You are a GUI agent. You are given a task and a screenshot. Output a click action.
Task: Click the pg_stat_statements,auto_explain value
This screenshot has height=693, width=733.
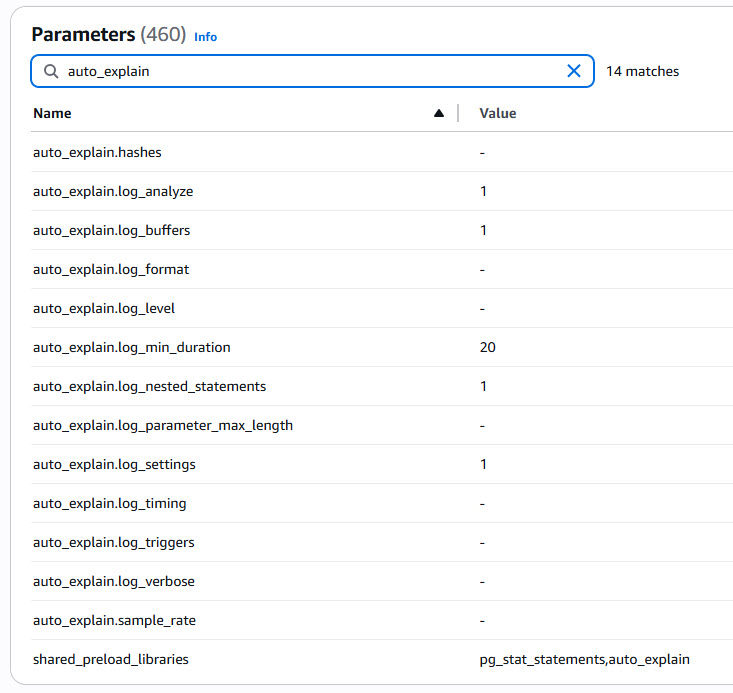point(584,659)
